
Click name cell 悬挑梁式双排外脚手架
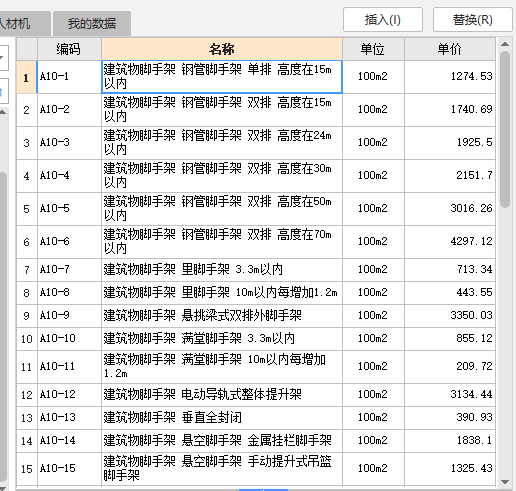[222, 316]
